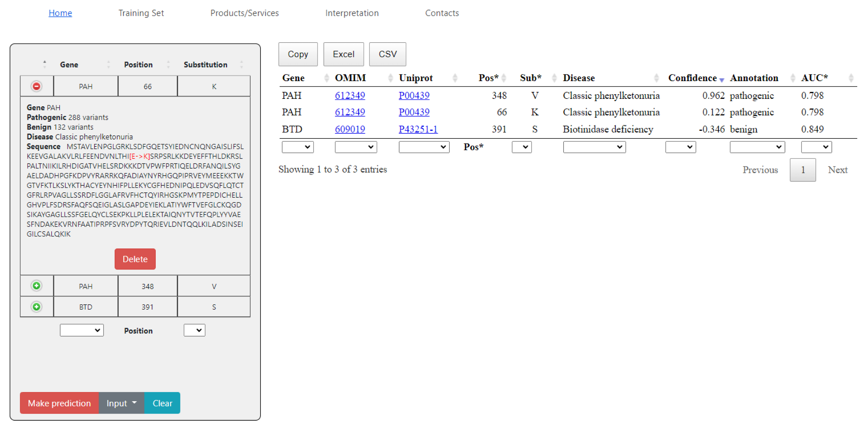This screenshot has height=427, width=868.
Task: Open the Input dropdown button
Action: point(121,403)
